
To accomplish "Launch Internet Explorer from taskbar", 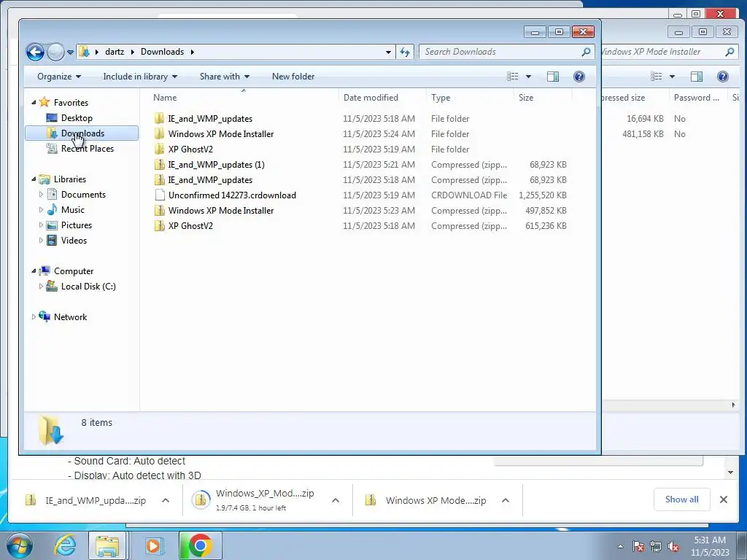I will point(65,545).
